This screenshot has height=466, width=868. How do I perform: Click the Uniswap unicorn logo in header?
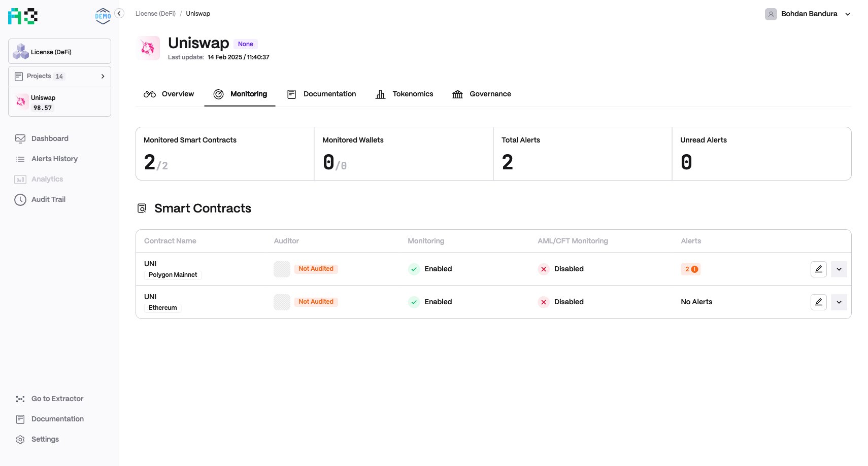pyautogui.click(x=148, y=48)
